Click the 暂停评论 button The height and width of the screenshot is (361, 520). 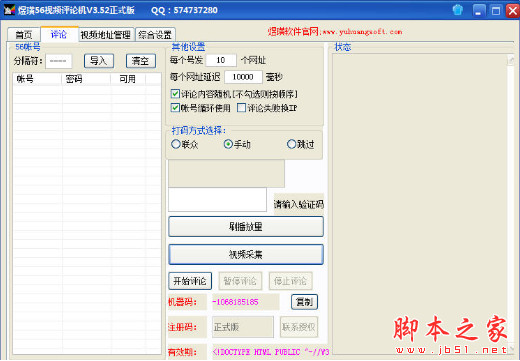(x=240, y=281)
